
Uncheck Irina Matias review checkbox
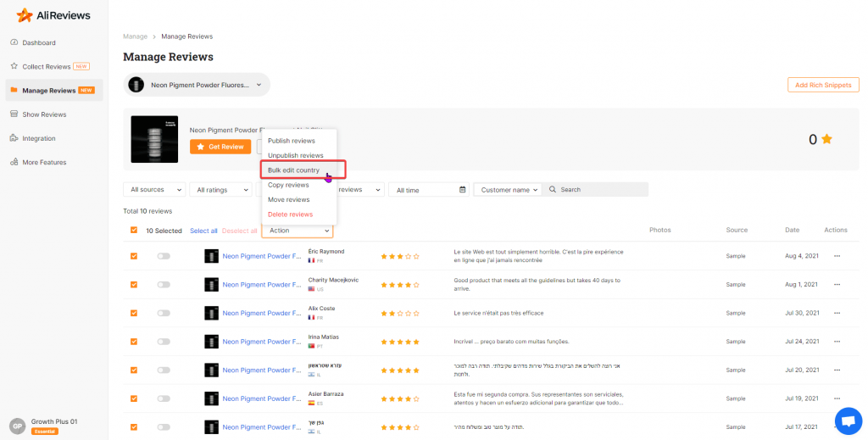(133, 342)
